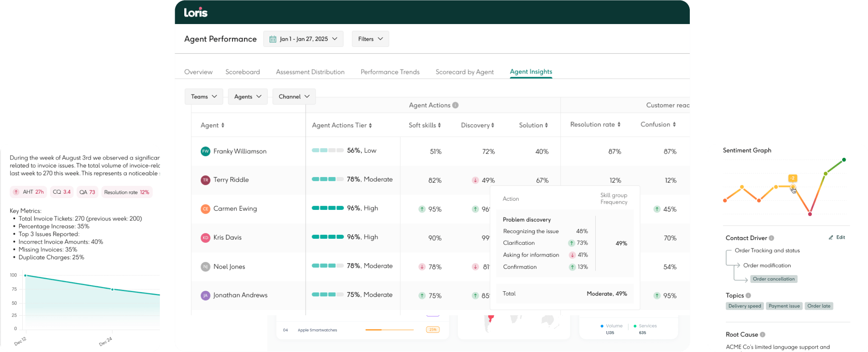Expand the Teams dropdown
Image resolution: width=868 pixels, height=352 pixels.
tap(204, 97)
